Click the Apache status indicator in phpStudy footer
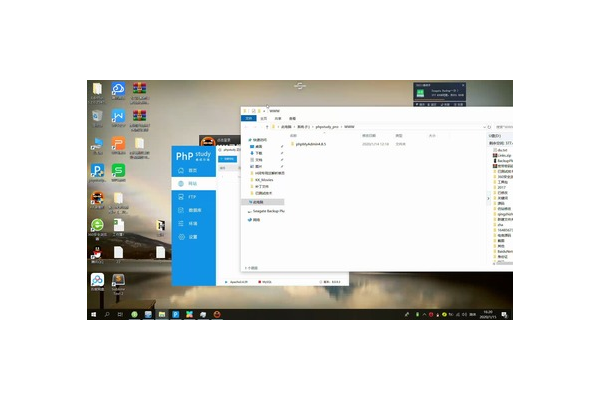This screenshot has width=600, height=400. pyautogui.click(x=236, y=282)
